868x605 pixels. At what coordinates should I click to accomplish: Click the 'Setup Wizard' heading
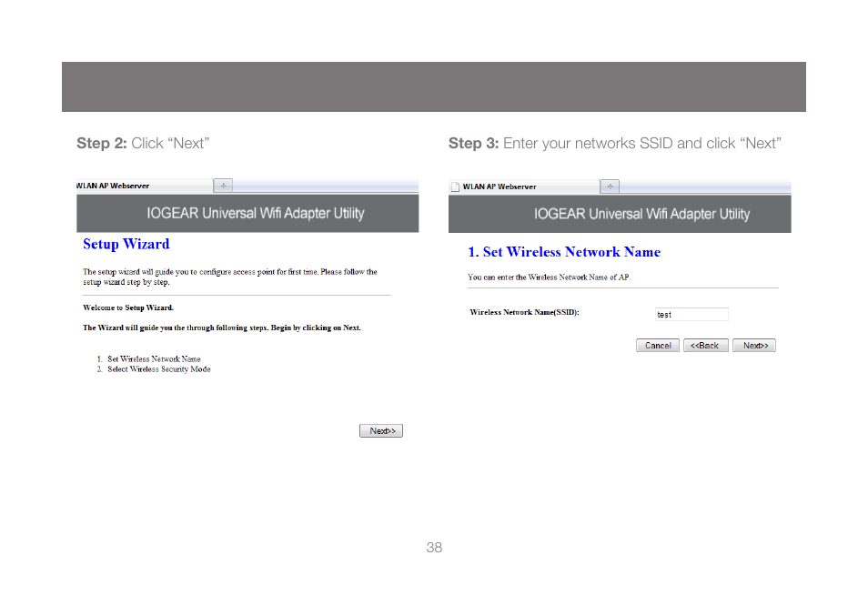tap(126, 244)
